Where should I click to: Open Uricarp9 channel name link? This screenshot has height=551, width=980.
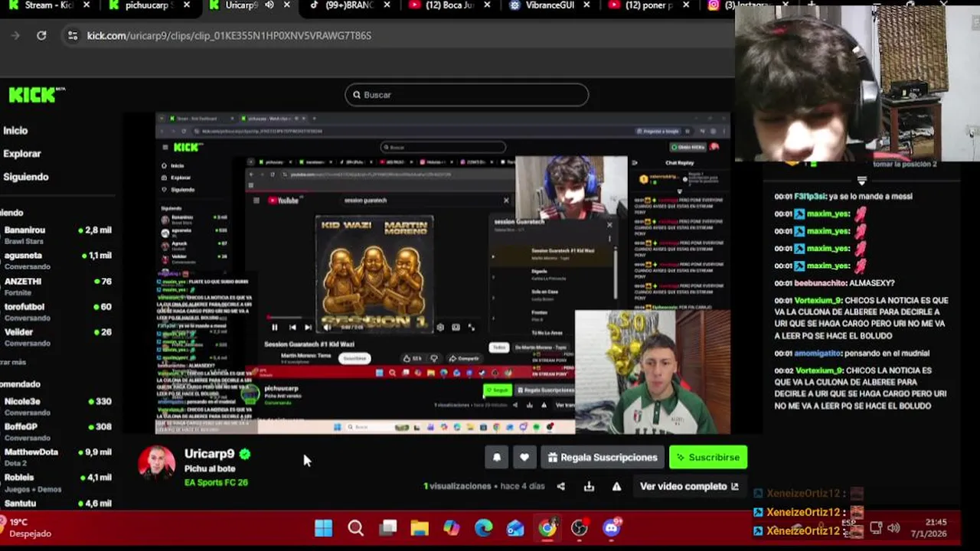(x=209, y=454)
